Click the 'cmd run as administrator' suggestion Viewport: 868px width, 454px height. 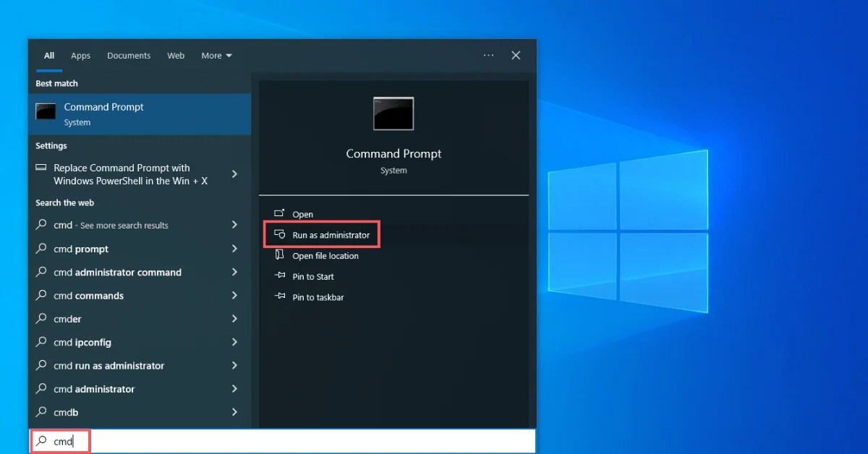point(140,365)
